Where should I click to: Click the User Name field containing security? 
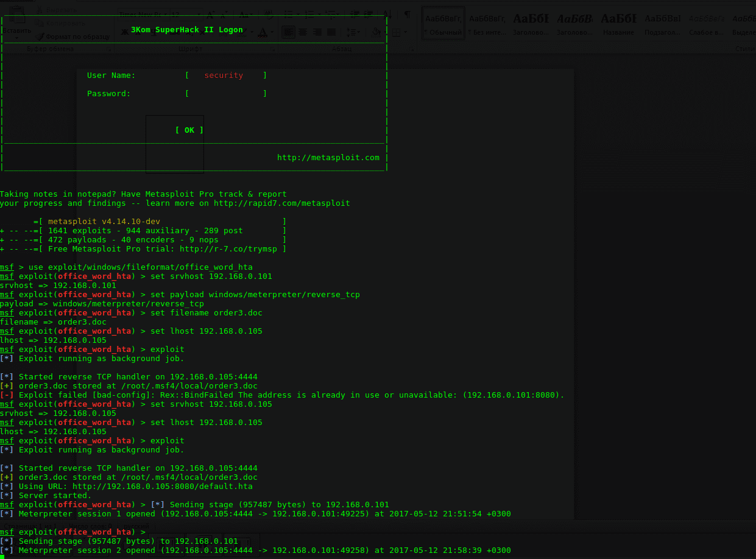[x=226, y=76]
